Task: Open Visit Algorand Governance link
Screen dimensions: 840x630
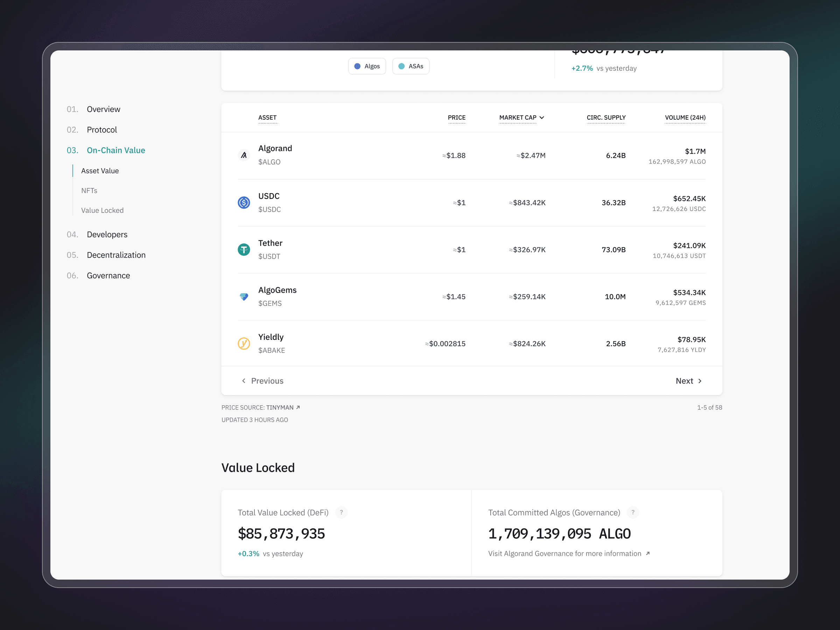Action: (568, 554)
